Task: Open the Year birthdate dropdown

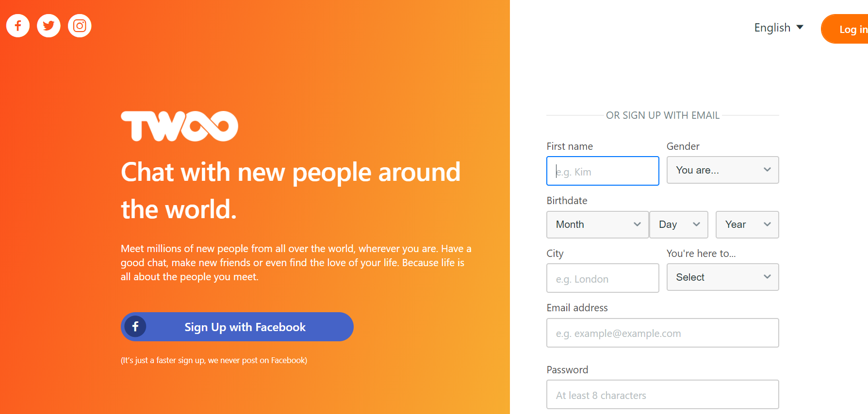Action: point(747,224)
